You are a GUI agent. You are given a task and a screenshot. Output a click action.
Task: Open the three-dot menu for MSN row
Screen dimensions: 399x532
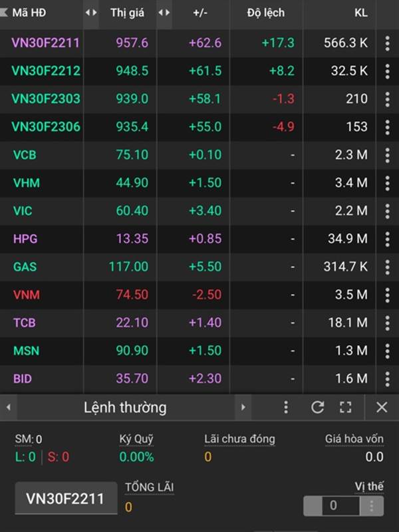tap(388, 351)
